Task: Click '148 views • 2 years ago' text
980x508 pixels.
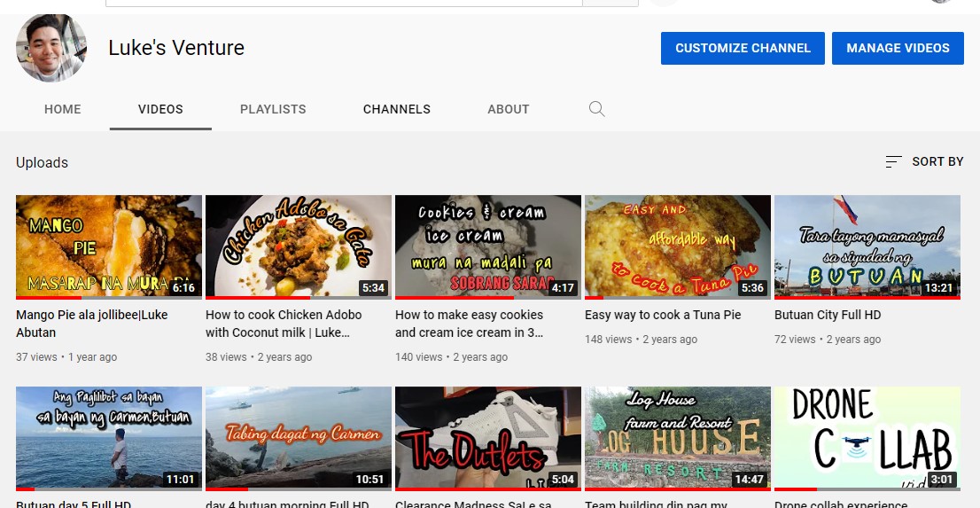Action: pos(642,339)
